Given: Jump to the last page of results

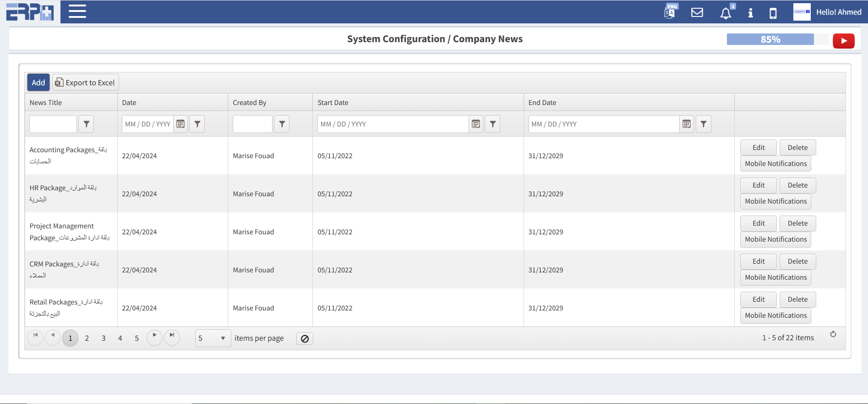Looking at the screenshot, I should 172,336.
